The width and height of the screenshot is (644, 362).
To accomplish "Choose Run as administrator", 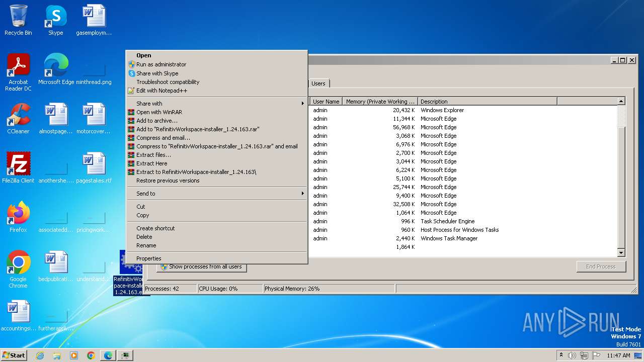I will coord(216,64).
